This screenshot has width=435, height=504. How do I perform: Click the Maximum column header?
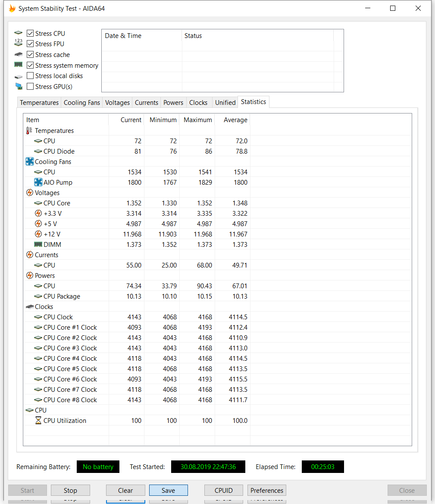[x=197, y=120]
